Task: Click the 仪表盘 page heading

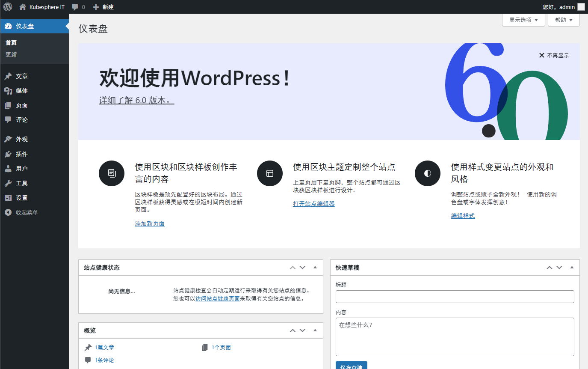Action: point(93,29)
